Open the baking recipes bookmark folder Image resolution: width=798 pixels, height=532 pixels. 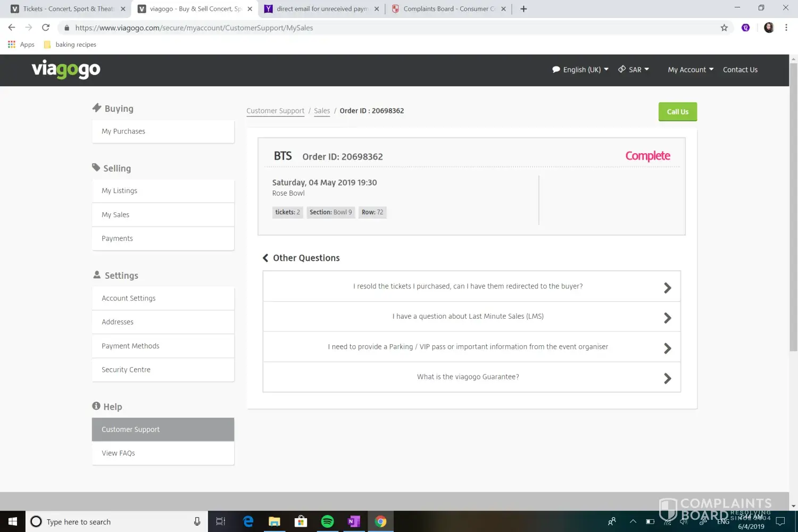pos(70,45)
